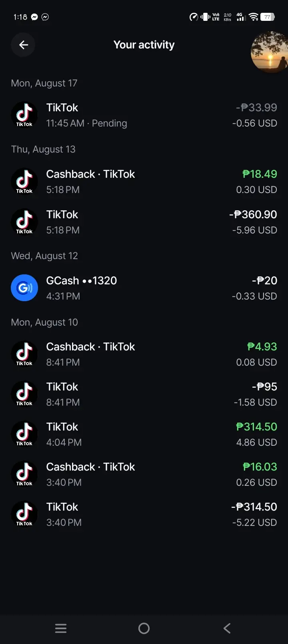Tap the -5.96 USD amount text
Screen dimensions: 288x644
click(x=255, y=230)
